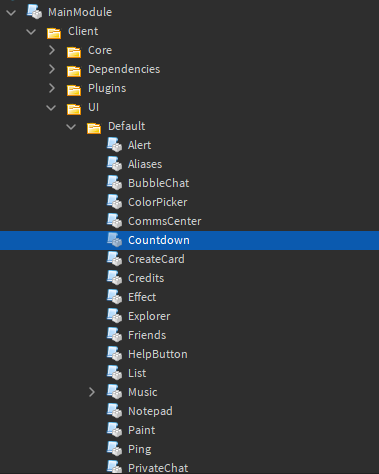
Task: Select the Plugins folder name
Action: point(107,88)
